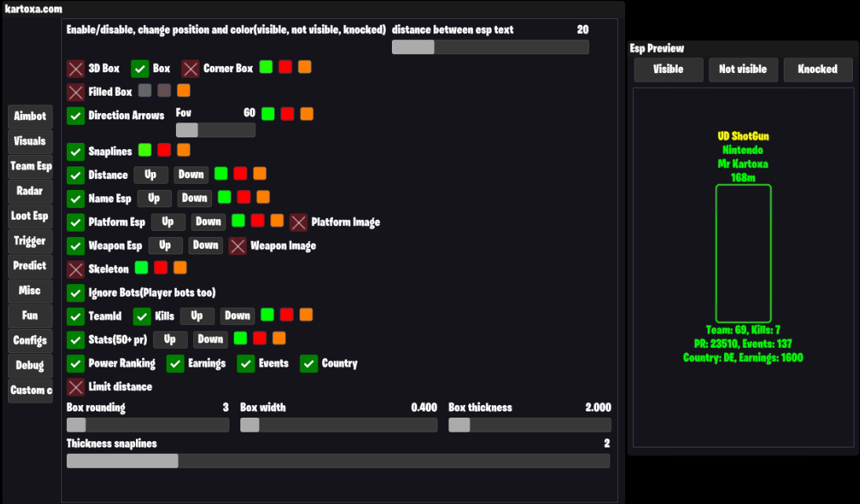Toggle Name Esp checkbox
This screenshot has height=504, width=860.
75,199
